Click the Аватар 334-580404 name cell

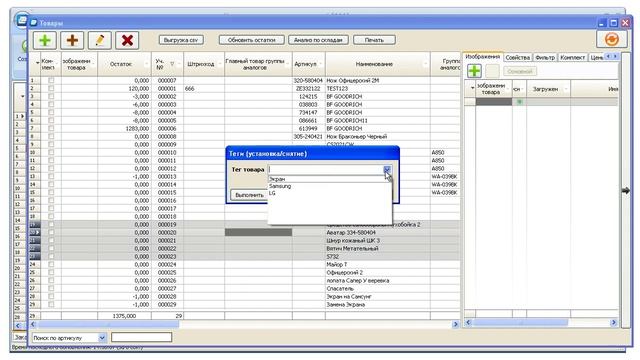[x=378, y=232]
